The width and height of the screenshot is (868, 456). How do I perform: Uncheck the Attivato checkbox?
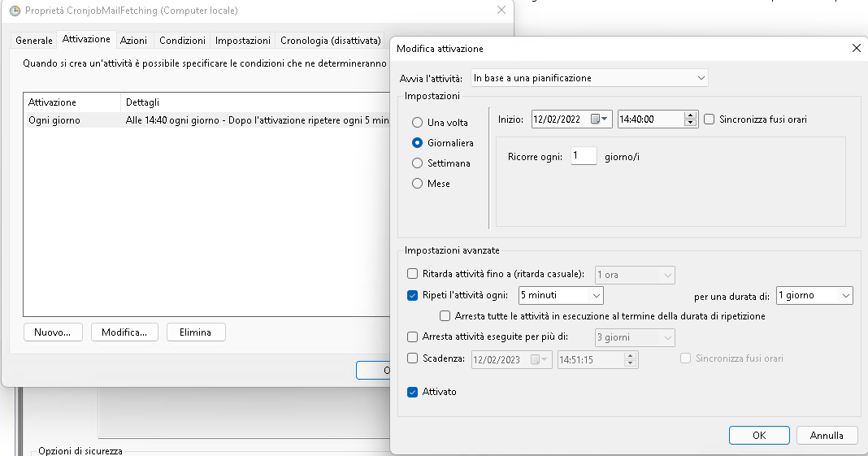pos(413,392)
